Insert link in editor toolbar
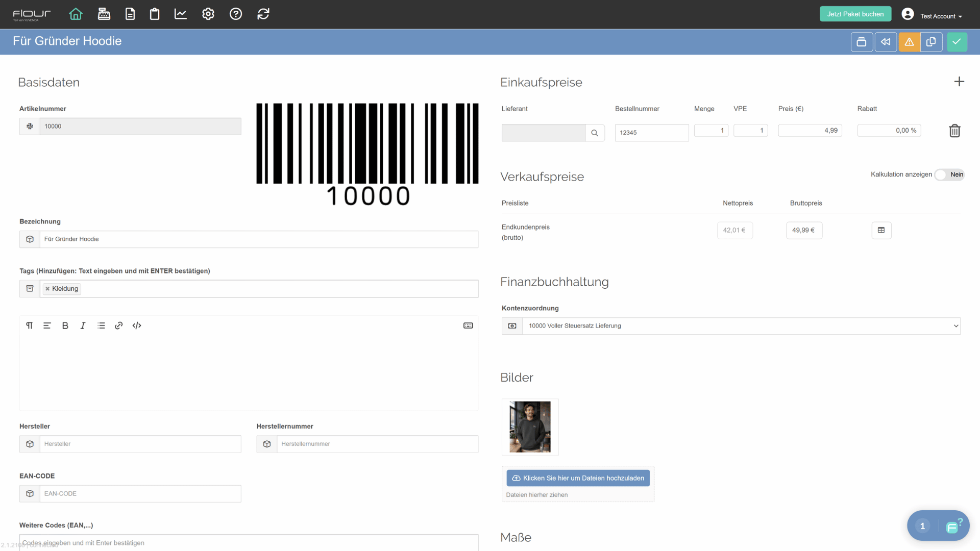The width and height of the screenshot is (980, 551). point(119,325)
